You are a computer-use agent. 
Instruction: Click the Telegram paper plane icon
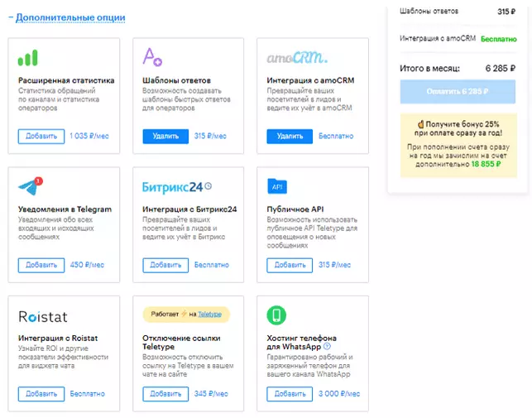[x=31, y=186]
